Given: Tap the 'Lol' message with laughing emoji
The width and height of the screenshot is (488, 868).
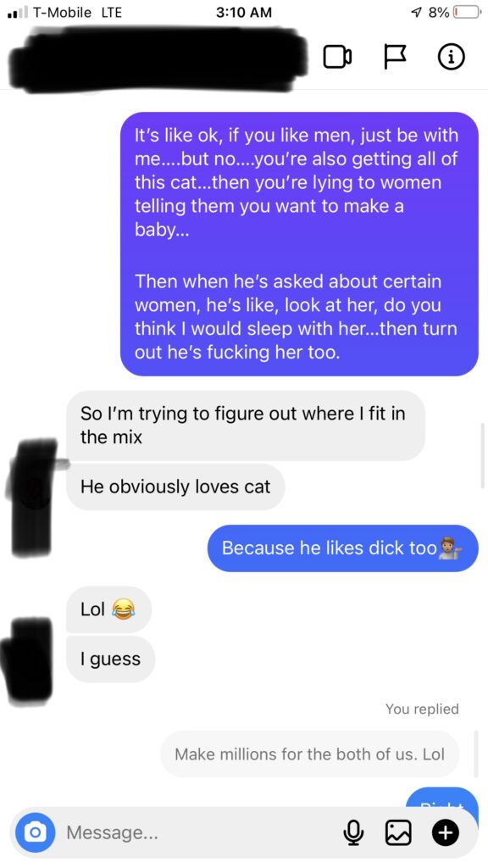Looking at the screenshot, I should coord(108,609).
